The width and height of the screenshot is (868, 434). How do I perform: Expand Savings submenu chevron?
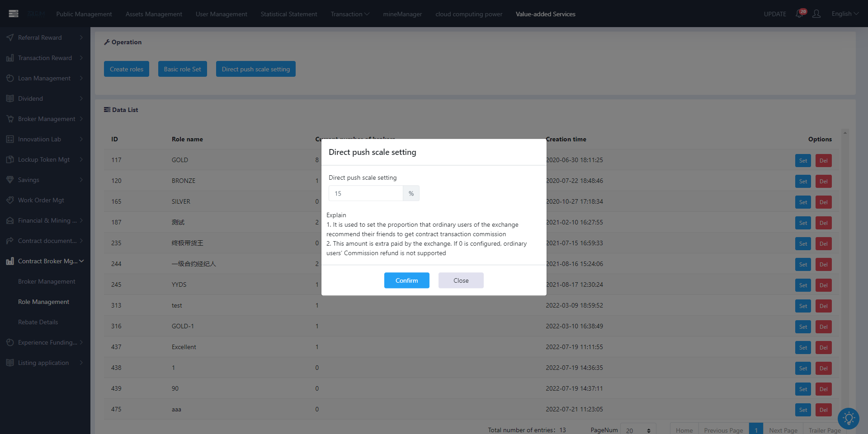(x=81, y=180)
